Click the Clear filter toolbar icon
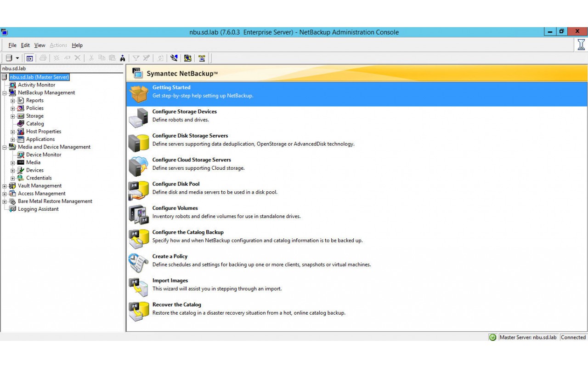Screen dimensions: 588x368 (147, 58)
